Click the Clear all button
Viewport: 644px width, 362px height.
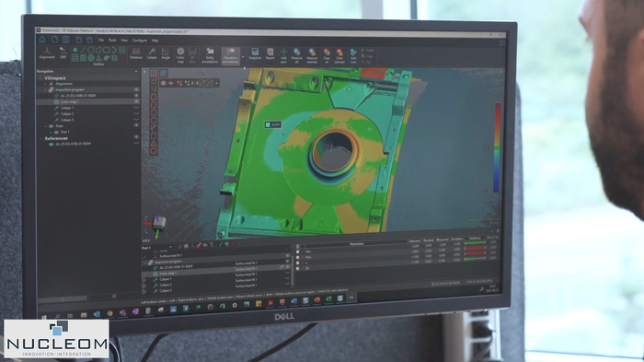(x=327, y=55)
